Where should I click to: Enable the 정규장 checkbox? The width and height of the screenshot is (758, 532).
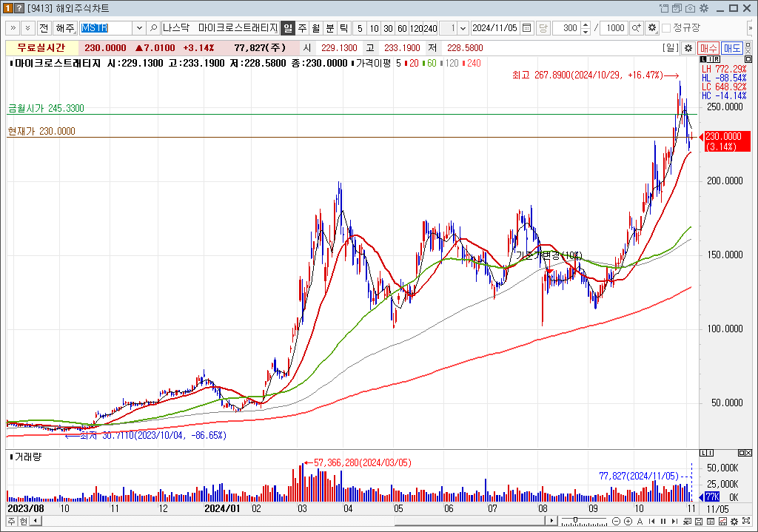pos(666,28)
